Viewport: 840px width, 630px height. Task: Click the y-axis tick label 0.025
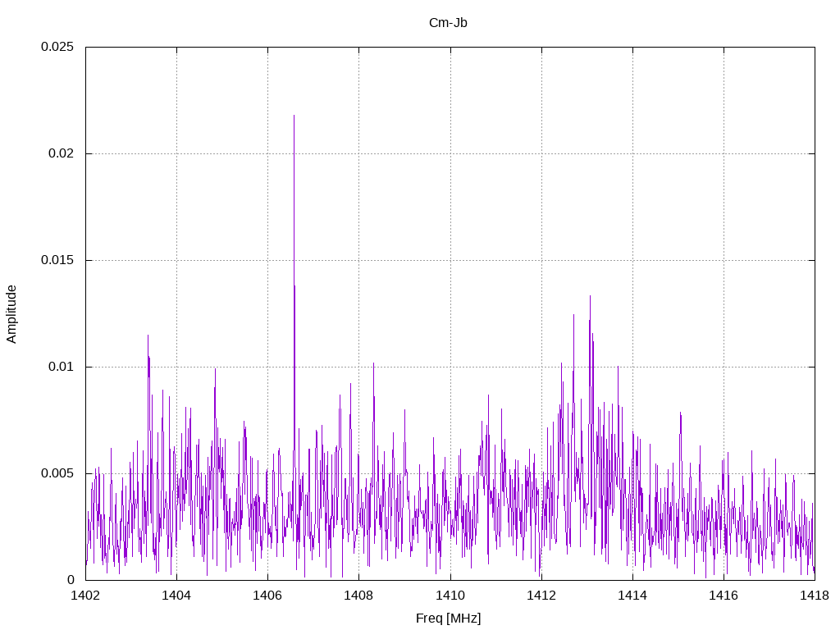[x=57, y=47]
